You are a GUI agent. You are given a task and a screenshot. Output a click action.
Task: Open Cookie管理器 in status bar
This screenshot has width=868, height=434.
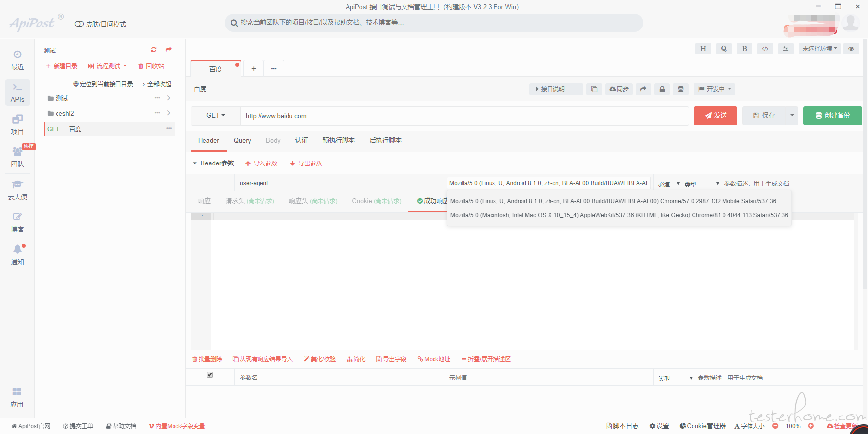click(702, 426)
